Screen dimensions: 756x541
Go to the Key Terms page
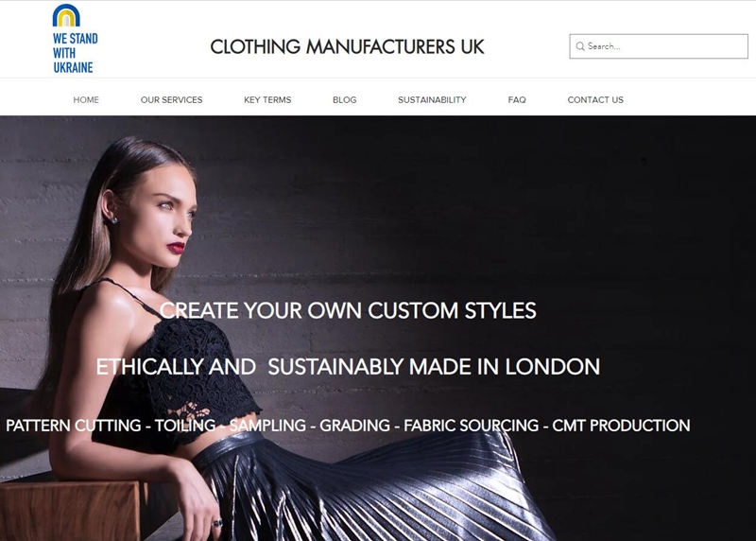(267, 100)
